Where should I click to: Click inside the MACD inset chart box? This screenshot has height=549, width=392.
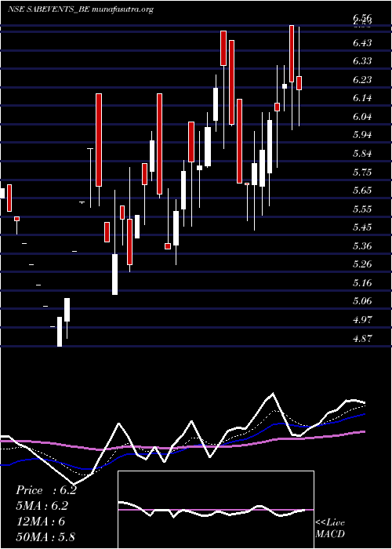pos(216,510)
